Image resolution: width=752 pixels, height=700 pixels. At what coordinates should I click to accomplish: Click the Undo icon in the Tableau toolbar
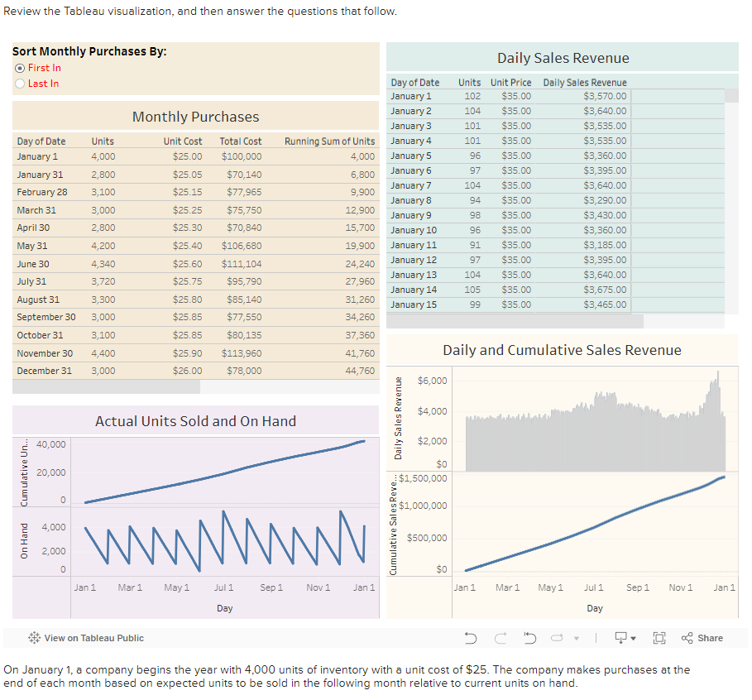[x=471, y=638]
